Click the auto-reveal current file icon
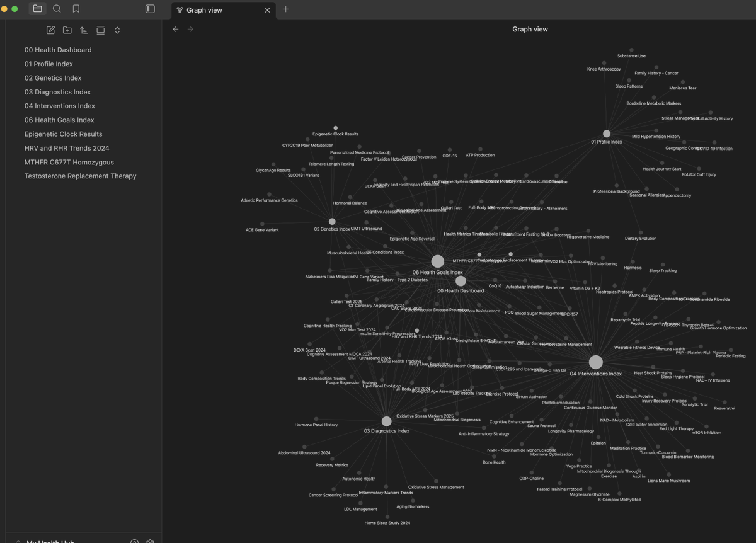This screenshot has width=756, height=543. (100, 30)
